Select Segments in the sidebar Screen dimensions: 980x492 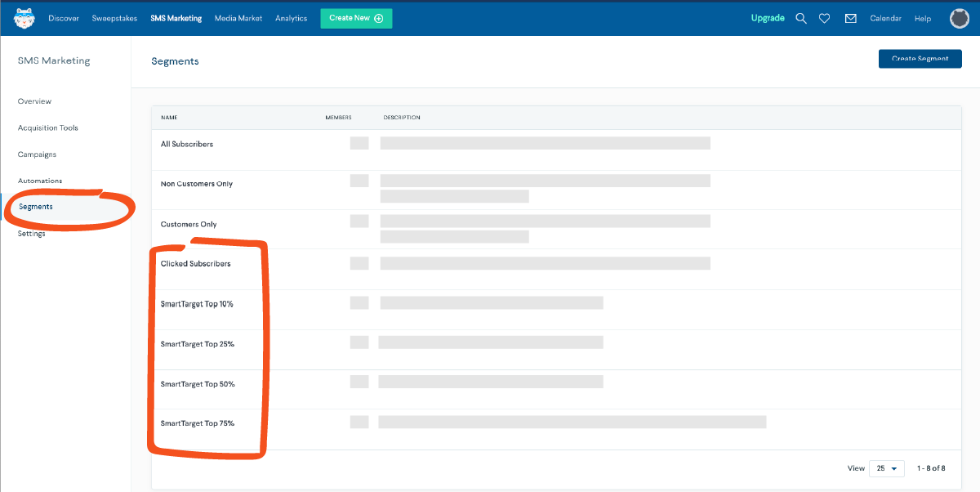pyautogui.click(x=36, y=207)
